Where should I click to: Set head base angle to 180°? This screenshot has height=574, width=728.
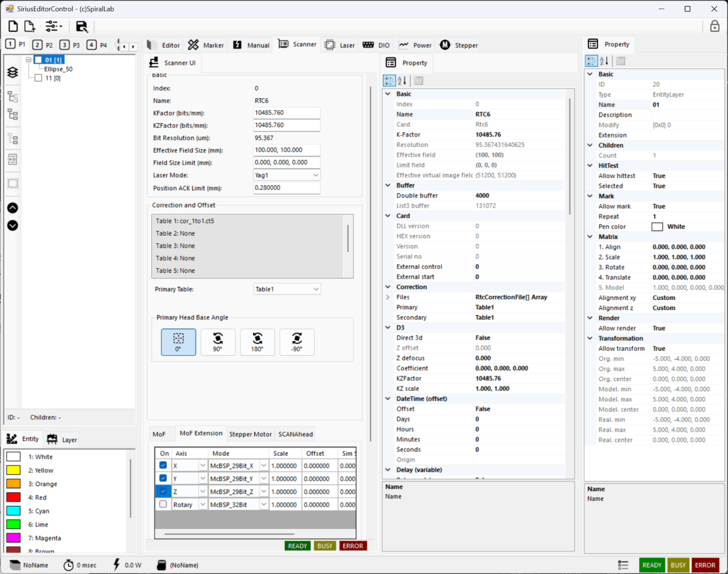pyautogui.click(x=257, y=342)
